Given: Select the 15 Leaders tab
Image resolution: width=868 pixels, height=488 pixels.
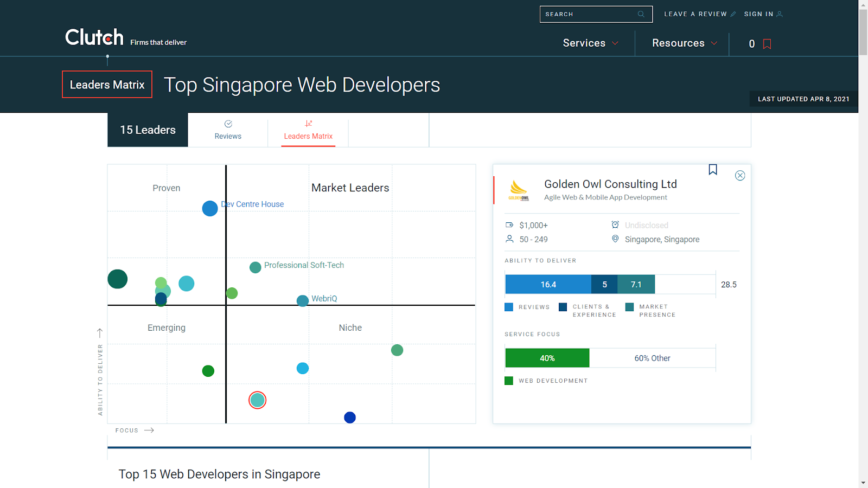Looking at the screenshot, I should click(148, 130).
